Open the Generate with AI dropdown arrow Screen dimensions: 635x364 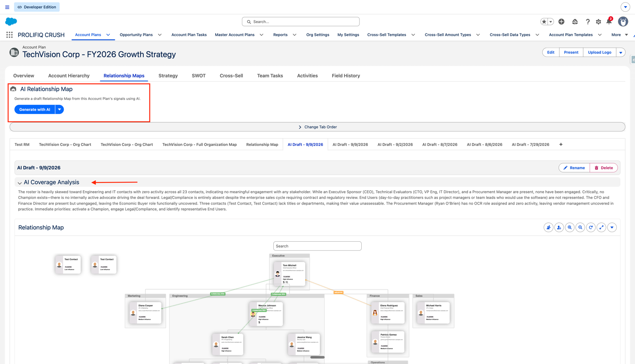click(x=59, y=110)
